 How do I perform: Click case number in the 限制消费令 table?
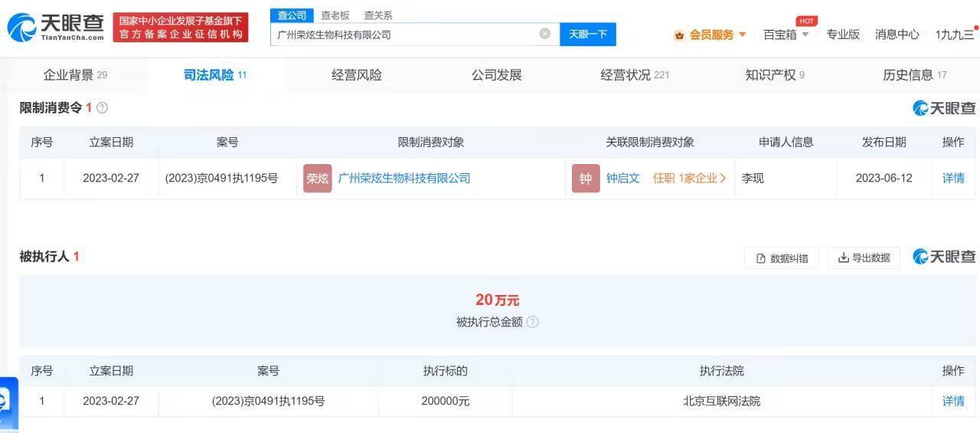tap(221, 178)
